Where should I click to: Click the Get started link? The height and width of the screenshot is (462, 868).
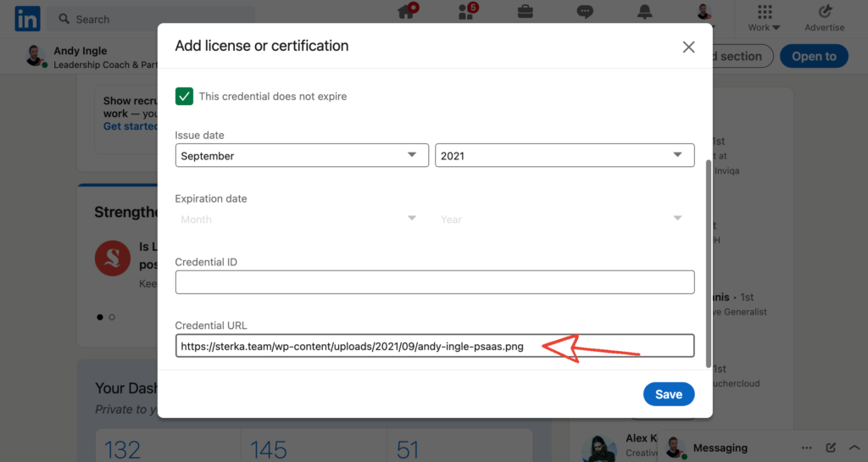[130, 126]
